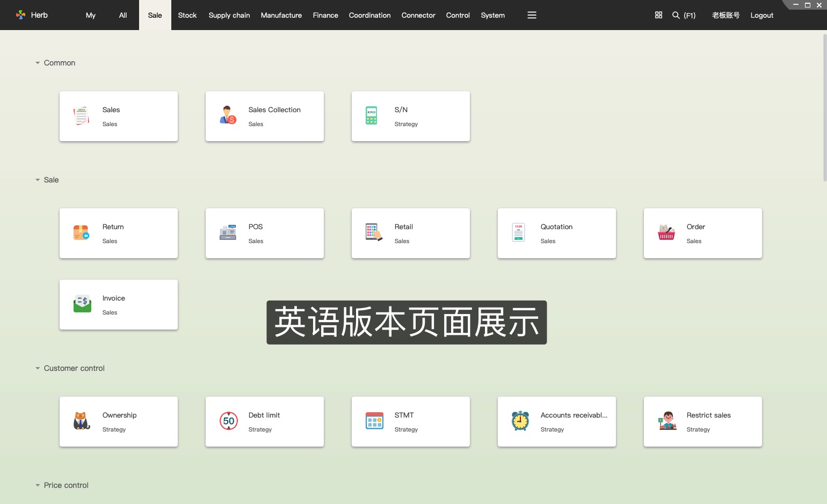This screenshot has width=827, height=504.
Task: Click the Return card title
Action: coord(113,227)
